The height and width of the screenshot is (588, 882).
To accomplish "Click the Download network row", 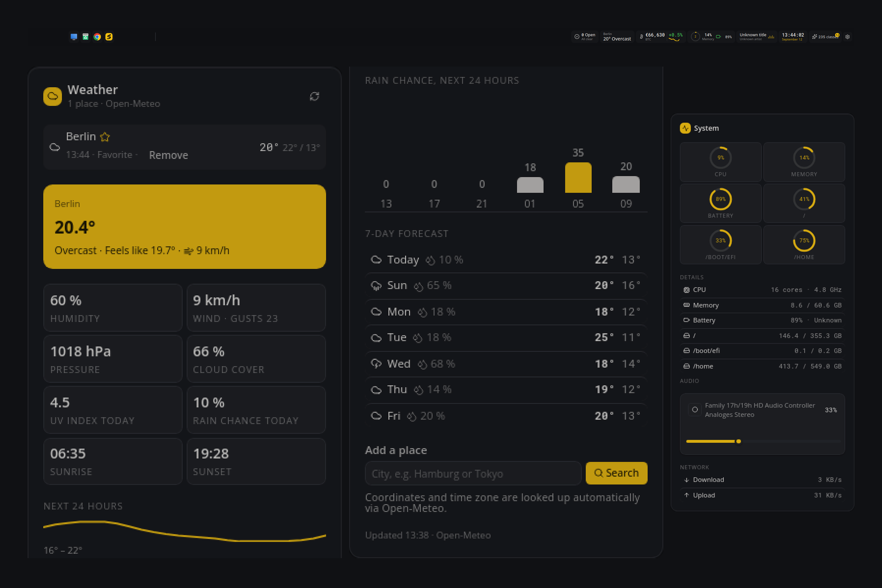I will point(763,480).
